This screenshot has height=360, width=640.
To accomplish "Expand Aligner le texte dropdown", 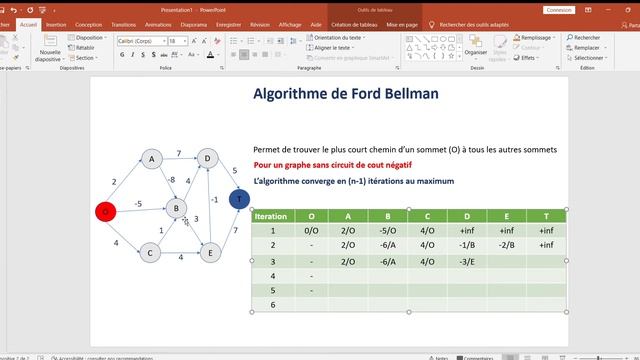I will (x=330, y=48).
